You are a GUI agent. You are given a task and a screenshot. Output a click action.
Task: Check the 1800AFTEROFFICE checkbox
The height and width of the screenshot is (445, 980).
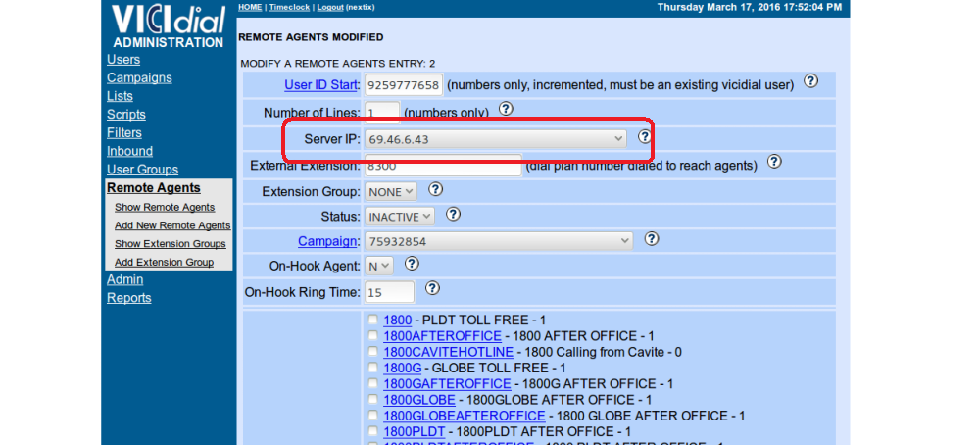(373, 335)
